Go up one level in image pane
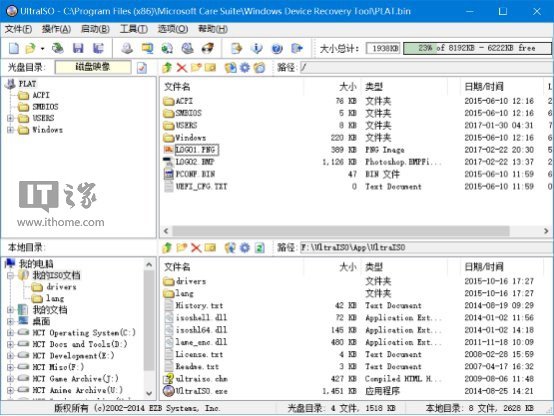The height and width of the screenshot is (416, 554). (167, 68)
